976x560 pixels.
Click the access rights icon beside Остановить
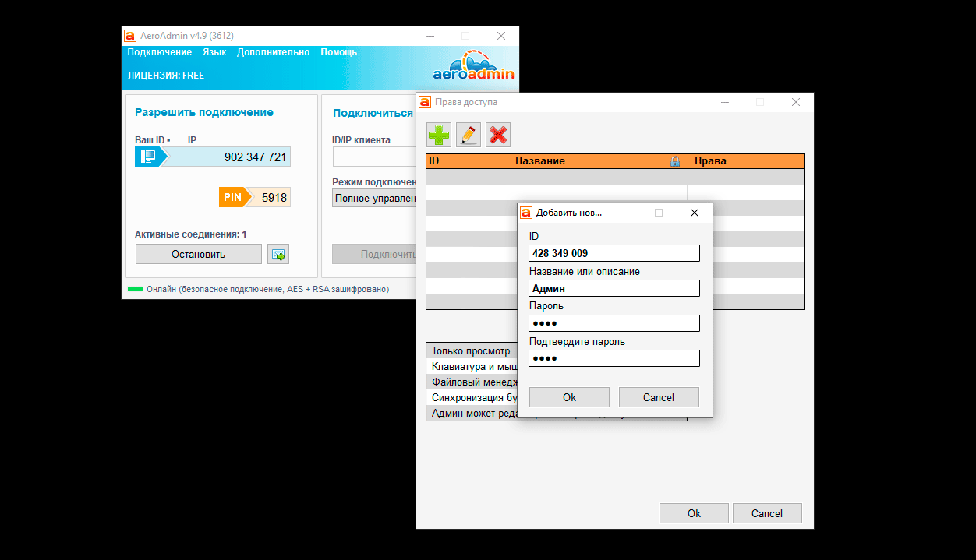pos(278,254)
